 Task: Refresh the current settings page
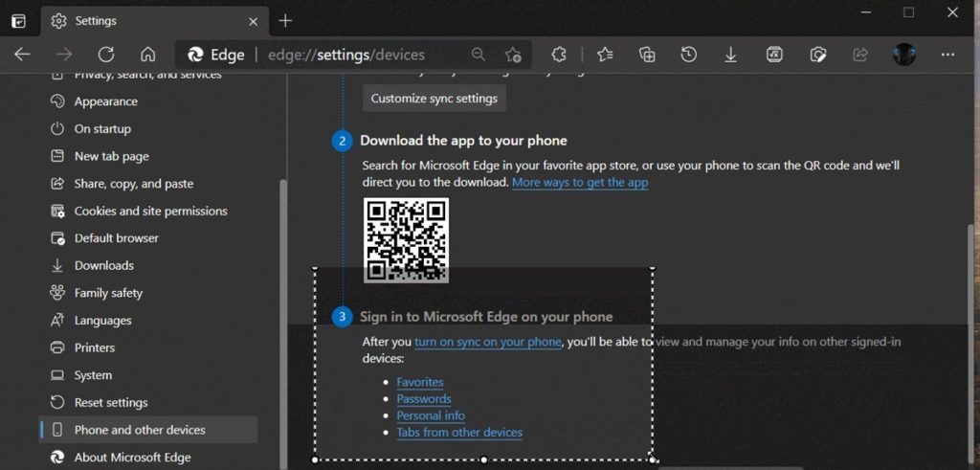point(106,55)
